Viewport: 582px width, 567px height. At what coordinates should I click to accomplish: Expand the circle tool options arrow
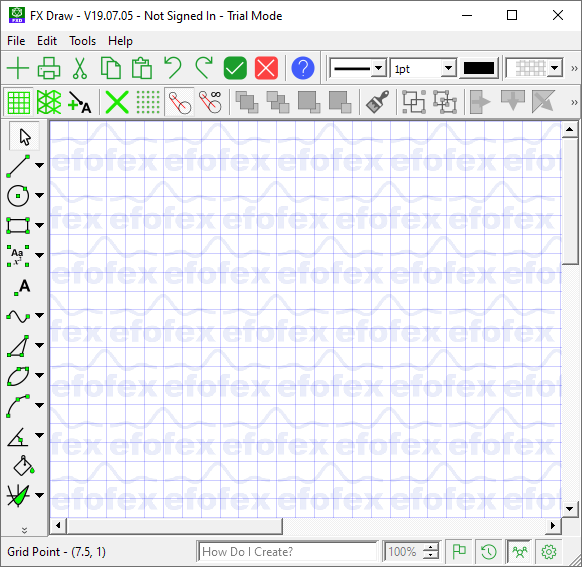click(39, 195)
